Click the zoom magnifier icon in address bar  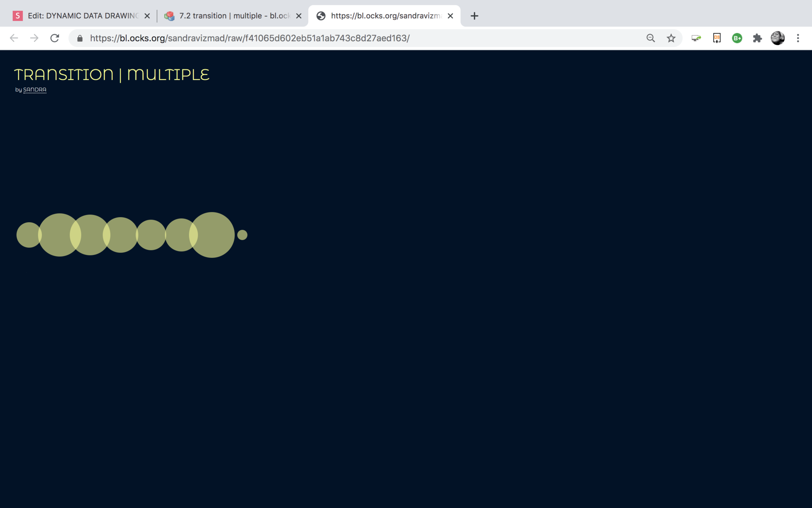(x=651, y=38)
